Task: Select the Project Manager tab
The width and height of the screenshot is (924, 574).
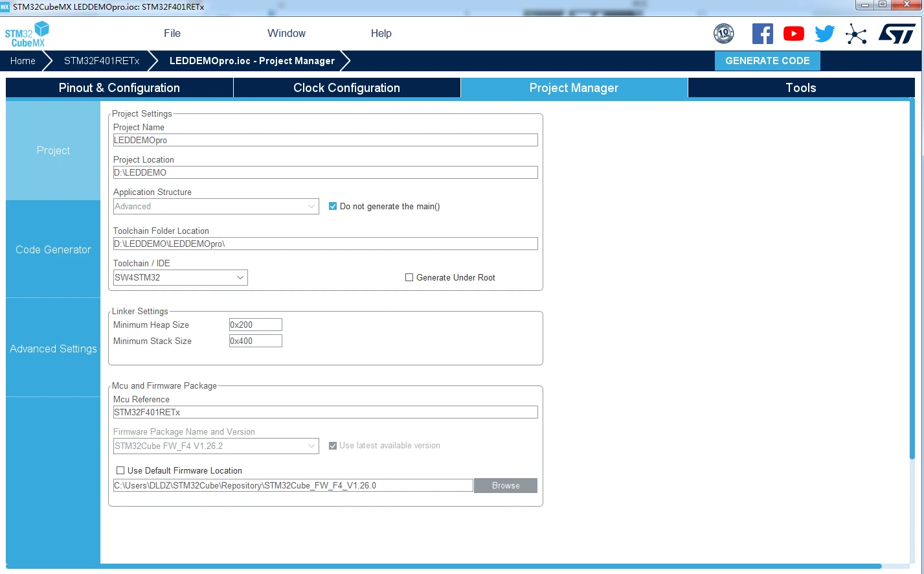Action: [574, 88]
